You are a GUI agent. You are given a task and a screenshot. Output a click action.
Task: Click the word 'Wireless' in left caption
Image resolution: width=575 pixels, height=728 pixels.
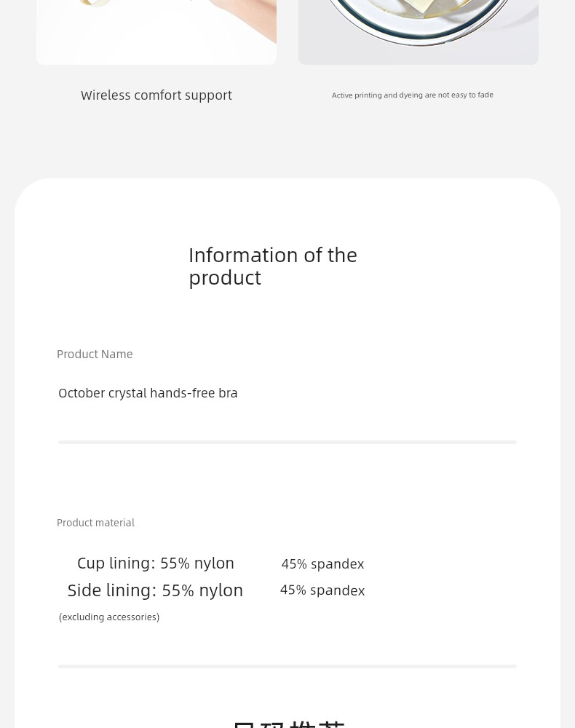point(106,95)
